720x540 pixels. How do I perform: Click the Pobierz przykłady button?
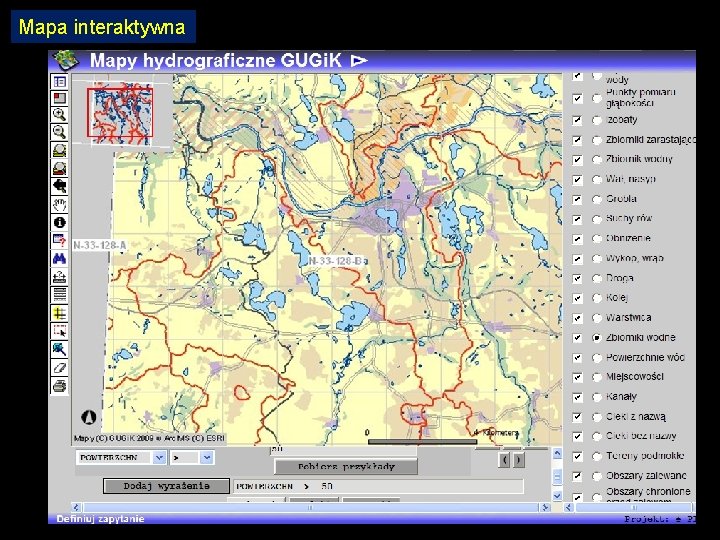pyautogui.click(x=346, y=467)
